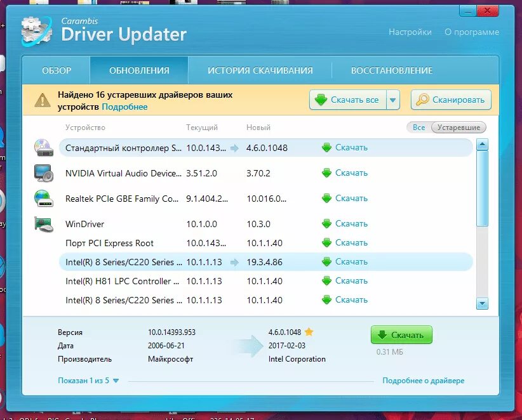The image size is (522, 420).
Task: Open О программе in the header
Action: click(x=472, y=32)
